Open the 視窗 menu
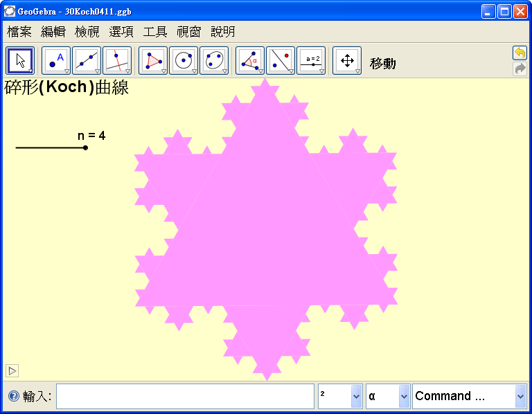The image size is (532, 414). click(x=189, y=32)
